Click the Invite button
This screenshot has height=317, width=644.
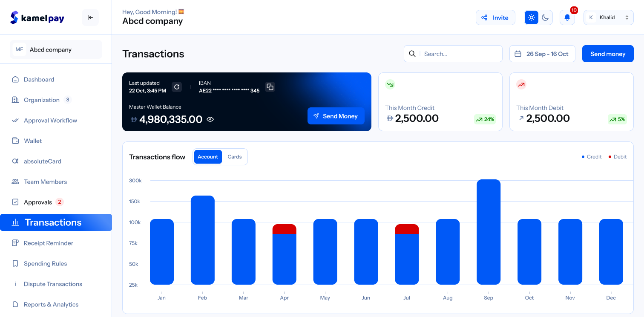[x=495, y=17]
